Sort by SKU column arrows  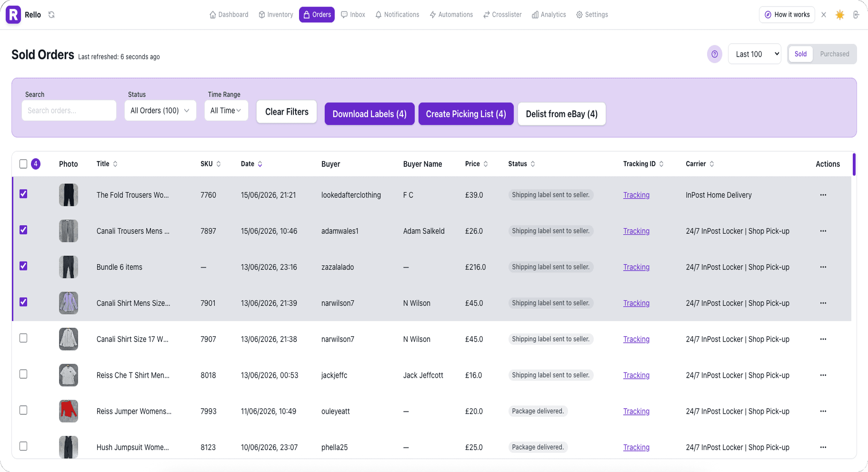click(x=219, y=164)
